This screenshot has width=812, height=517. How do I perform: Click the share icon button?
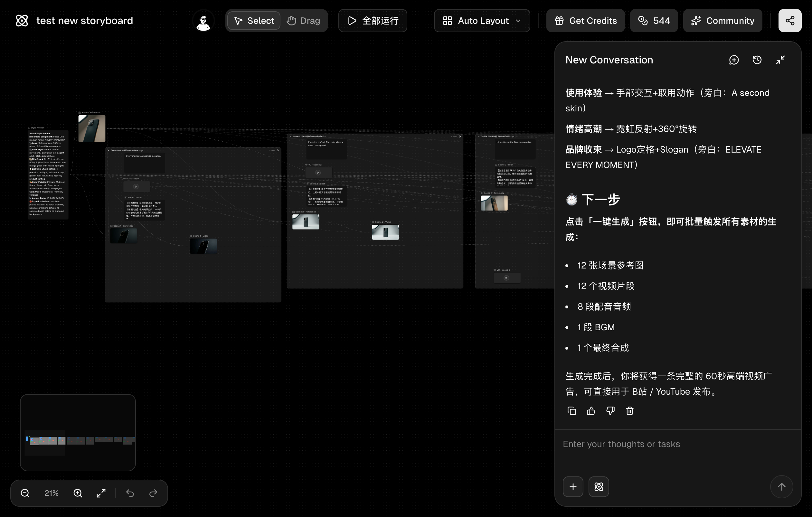(789, 21)
